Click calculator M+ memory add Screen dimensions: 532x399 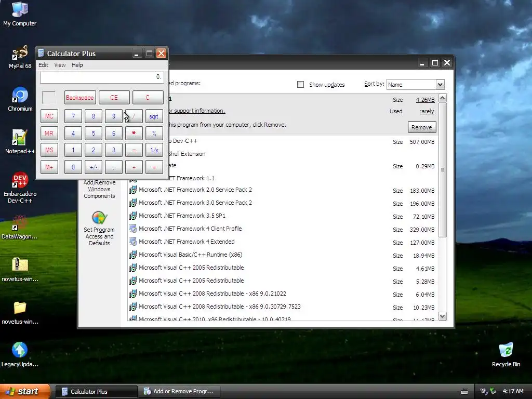49,167
